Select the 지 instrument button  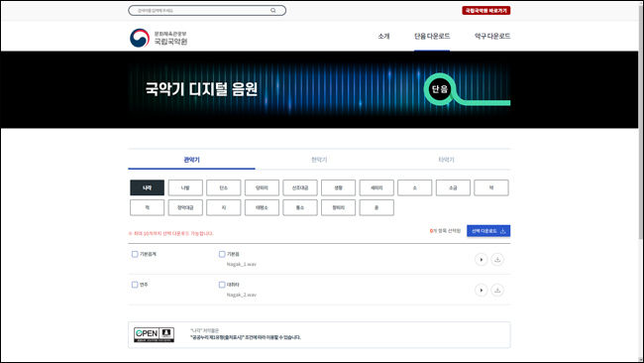(224, 207)
